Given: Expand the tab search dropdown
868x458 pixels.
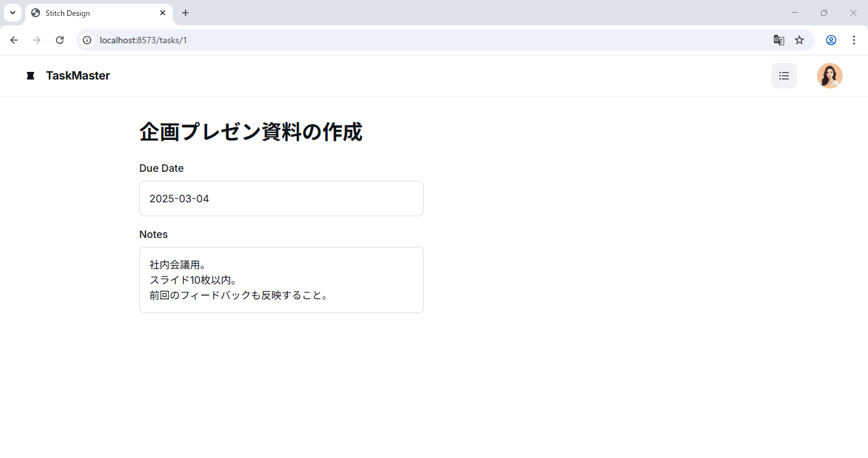Looking at the screenshot, I should 13,13.
